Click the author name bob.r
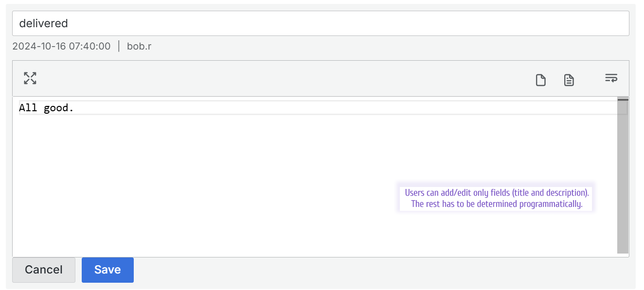Viewport: 644px width, 290px height. tap(139, 47)
